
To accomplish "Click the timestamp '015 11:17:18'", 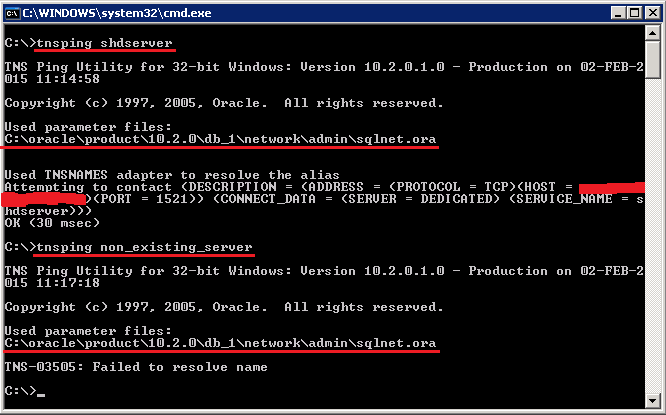I will point(52,283).
